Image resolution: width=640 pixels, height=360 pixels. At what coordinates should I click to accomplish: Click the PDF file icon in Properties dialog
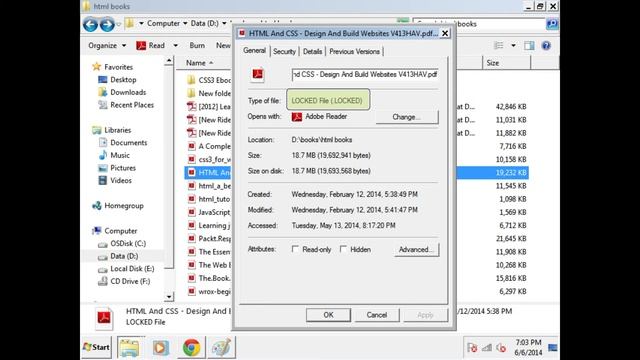(x=258, y=74)
